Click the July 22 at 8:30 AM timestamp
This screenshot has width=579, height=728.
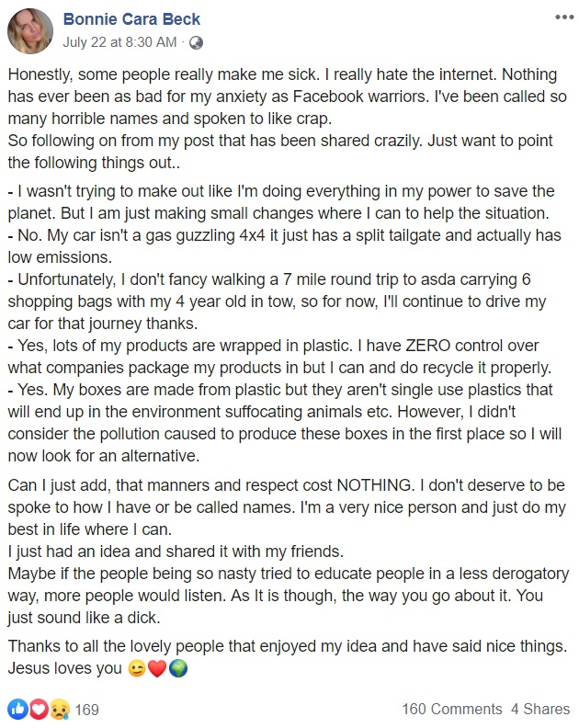point(119,42)
